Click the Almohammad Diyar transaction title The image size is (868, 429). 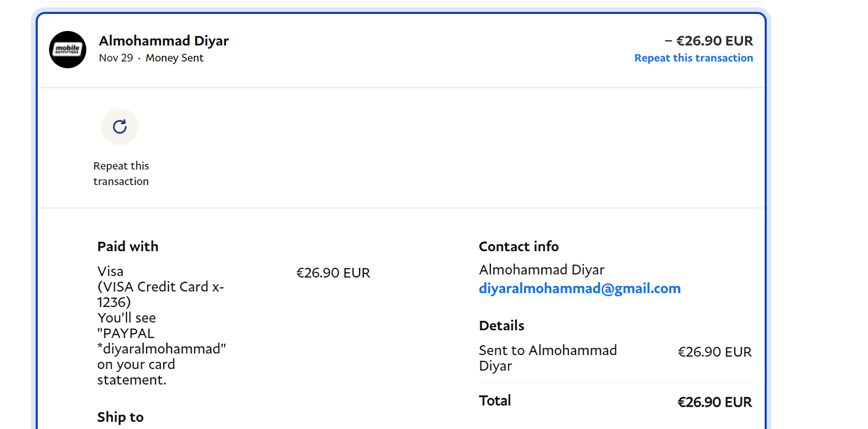(164, 41)
